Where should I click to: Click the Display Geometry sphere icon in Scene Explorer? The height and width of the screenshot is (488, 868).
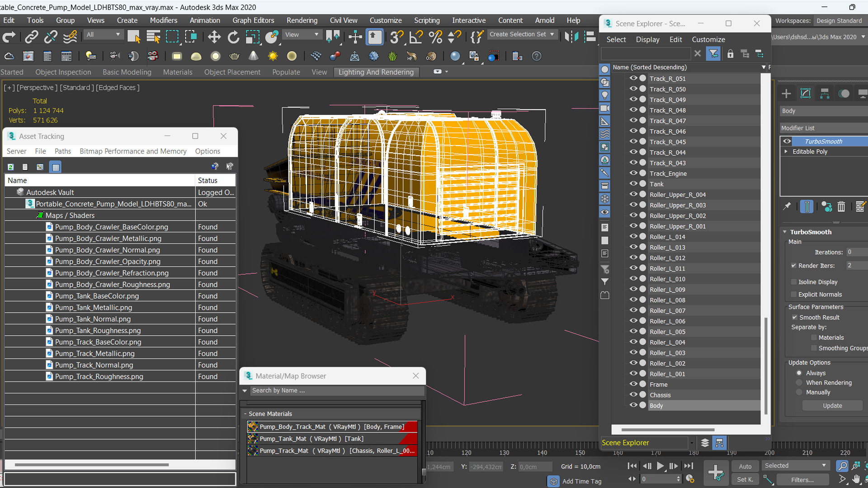pos(604,70)
